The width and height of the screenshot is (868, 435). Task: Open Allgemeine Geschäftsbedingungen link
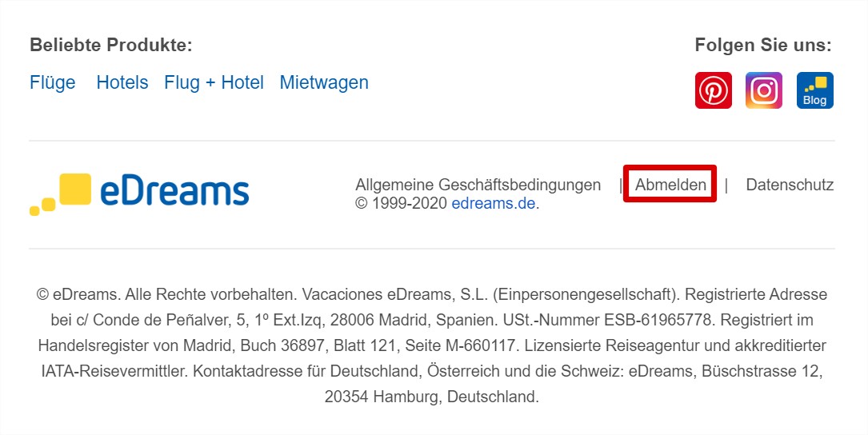click(478, 184)
